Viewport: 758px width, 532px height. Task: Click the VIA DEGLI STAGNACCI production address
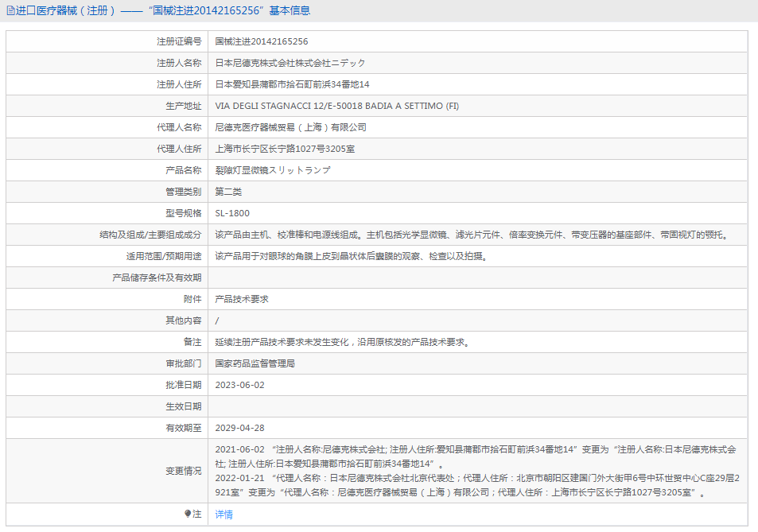pos(336,106)
